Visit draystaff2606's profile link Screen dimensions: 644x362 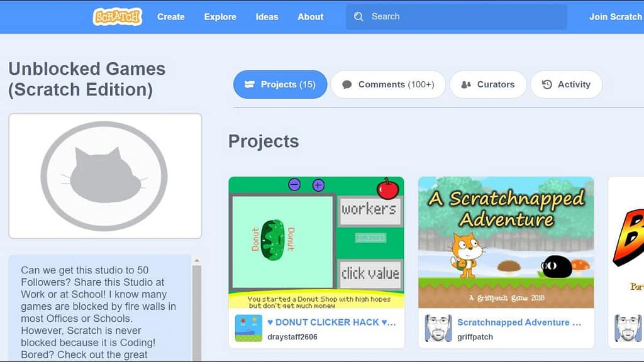coord(292,337)
